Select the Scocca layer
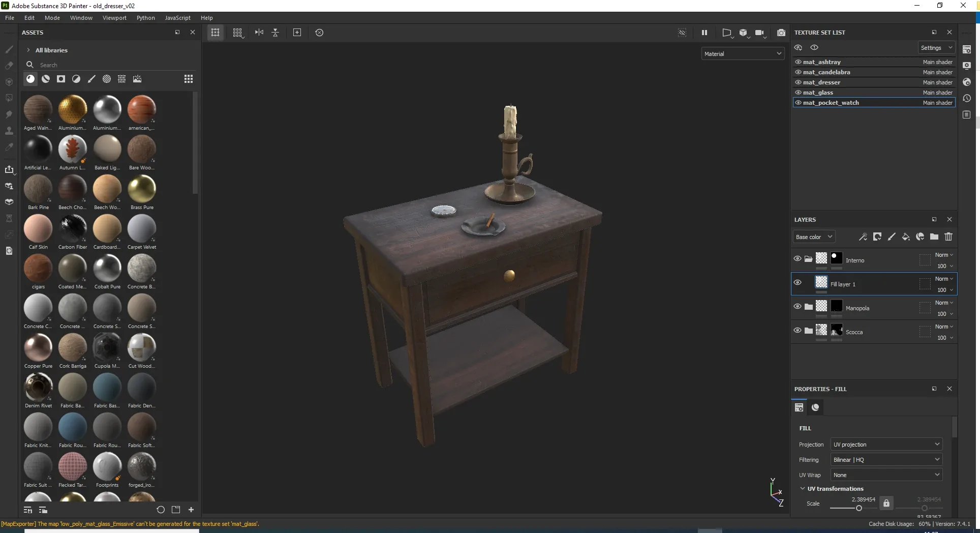This screenshot has height=533, width=980. click(874, 332)
